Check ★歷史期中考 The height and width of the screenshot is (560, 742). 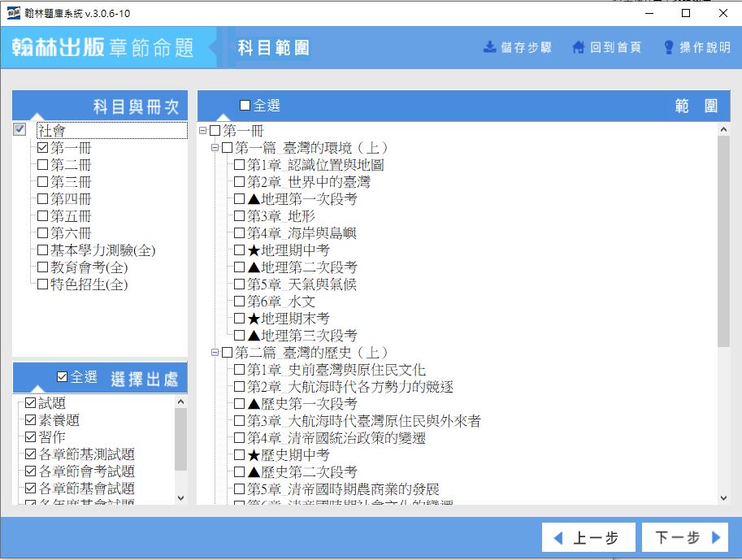(240, 454)
